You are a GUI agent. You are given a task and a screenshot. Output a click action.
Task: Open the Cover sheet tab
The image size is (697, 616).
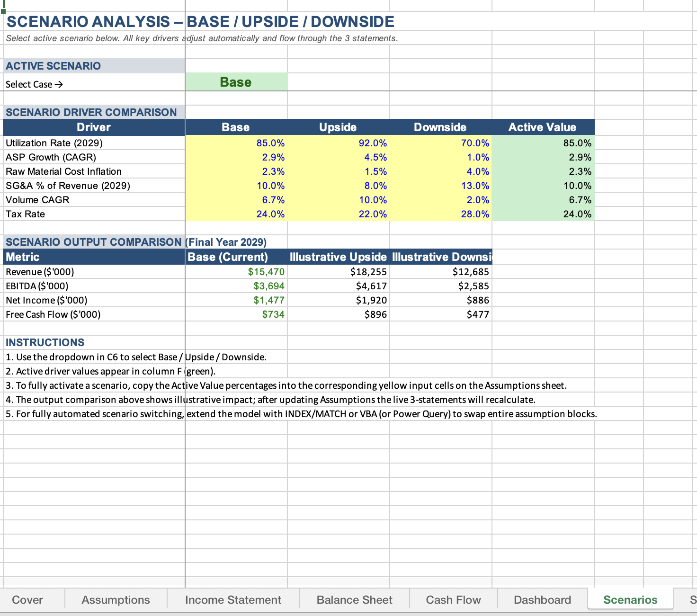pyautogui.click(x=27, y=600)
